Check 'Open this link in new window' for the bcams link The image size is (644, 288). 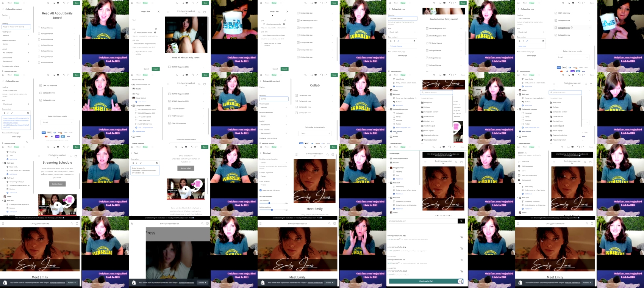pyautogui.click(x=134, y=52)
